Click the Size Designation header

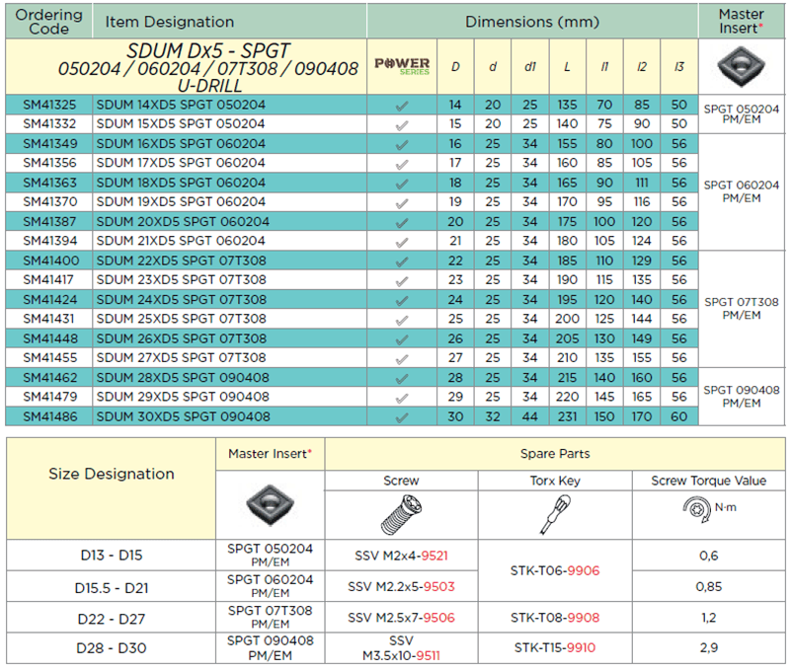tap(112, 474)
